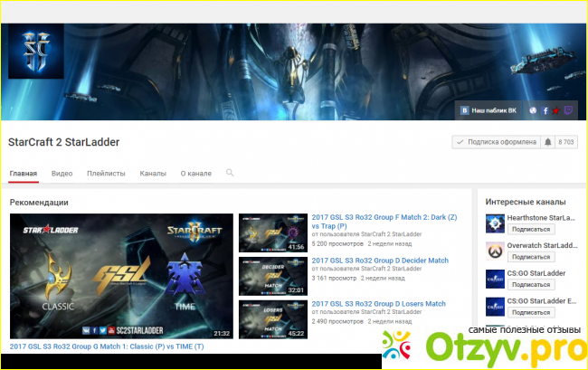The image size is (588, 370).
Task: Open the channel search magnifier icon
Action: (x=230, y=173)
